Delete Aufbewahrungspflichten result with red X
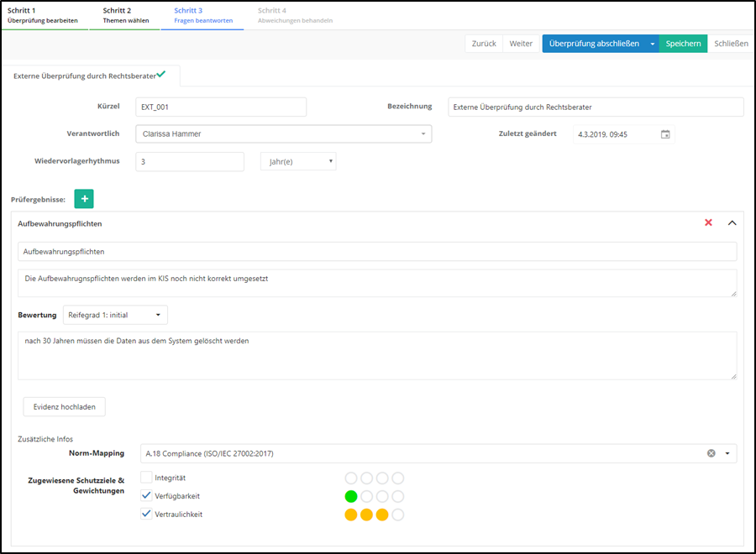 (708, 223)
